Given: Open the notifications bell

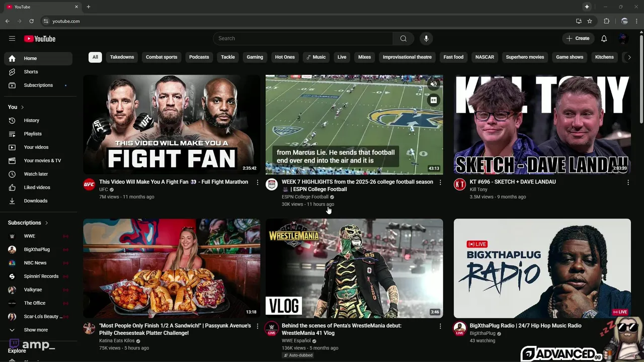Looking at the screenshot, I should pos(604,39).
